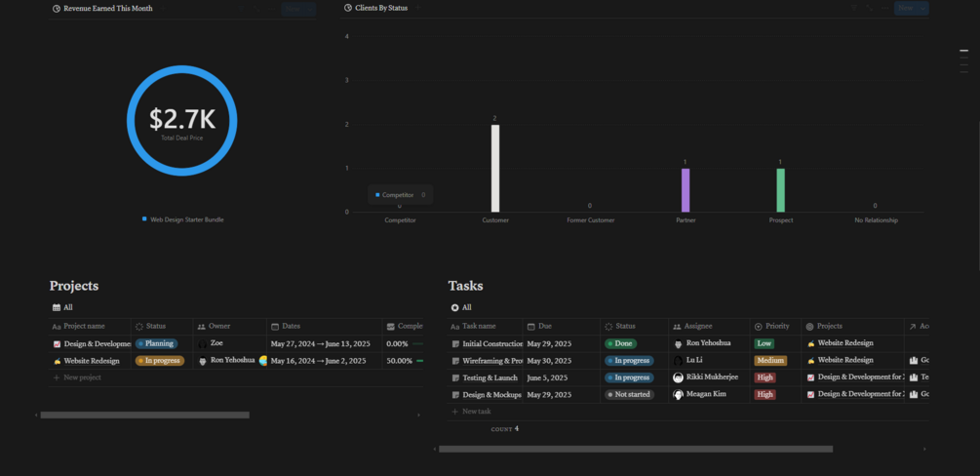Open the Planning status of Design & Development project
This screenshot has width=980, height=476.
tap(157, 344)
